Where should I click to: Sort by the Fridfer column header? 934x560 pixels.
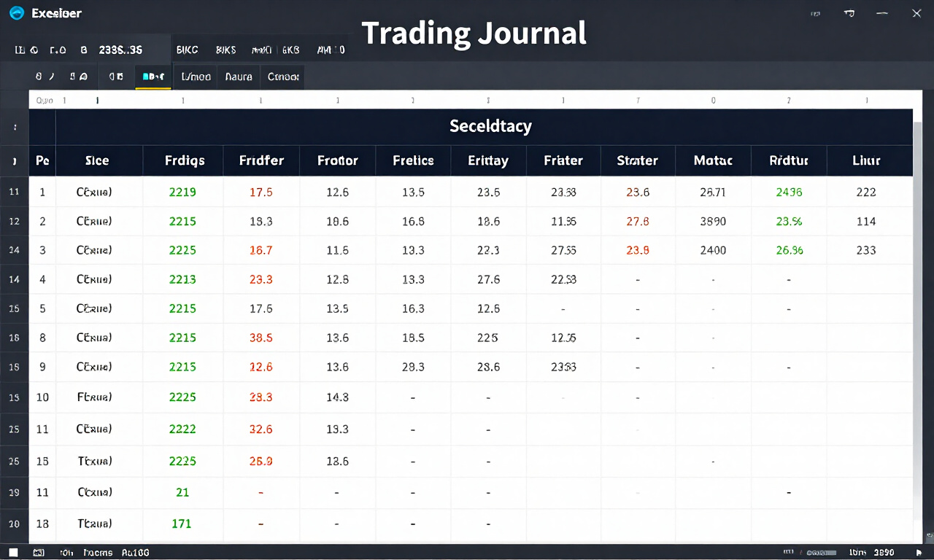pyautogui.click(x=261, y=161)
